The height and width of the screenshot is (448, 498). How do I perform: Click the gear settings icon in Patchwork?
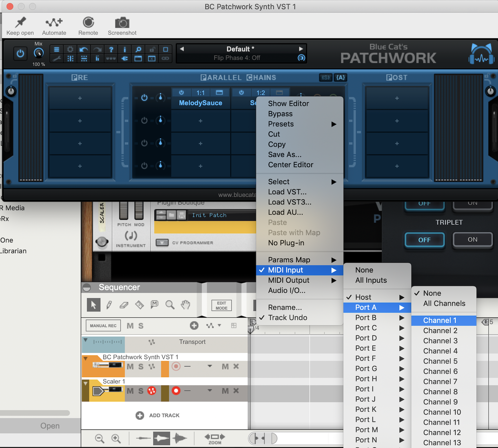(70, 49)
